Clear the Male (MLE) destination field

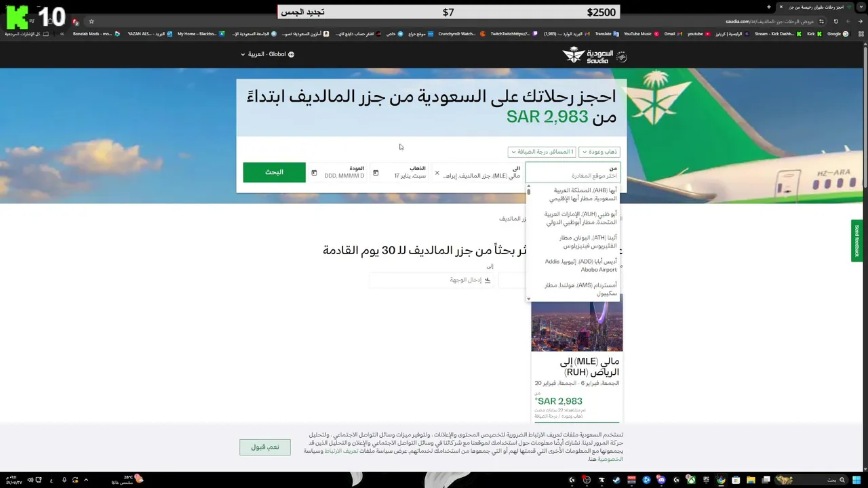tap(437, 173)
